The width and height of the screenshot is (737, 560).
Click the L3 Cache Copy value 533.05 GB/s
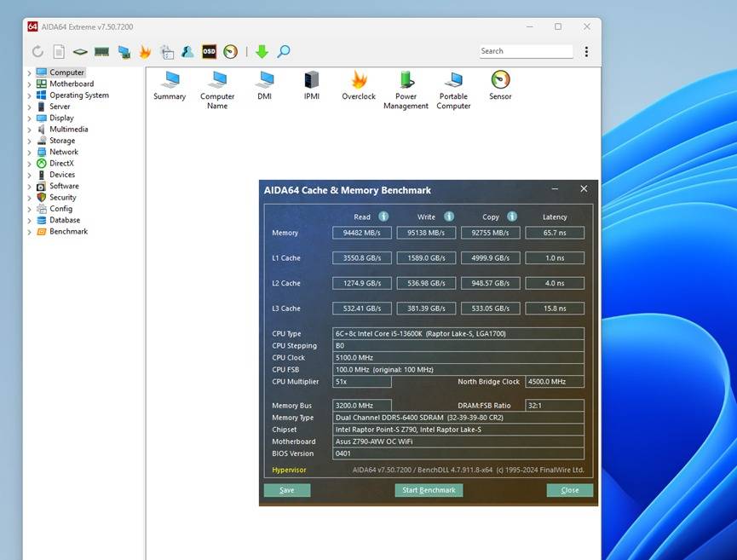pyautogui.click(x=490, y=309)
